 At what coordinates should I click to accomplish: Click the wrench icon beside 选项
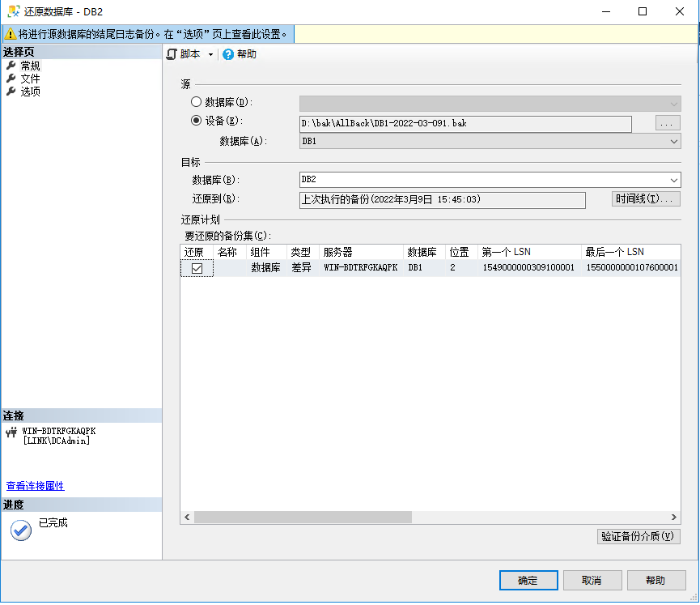[11, 92]
